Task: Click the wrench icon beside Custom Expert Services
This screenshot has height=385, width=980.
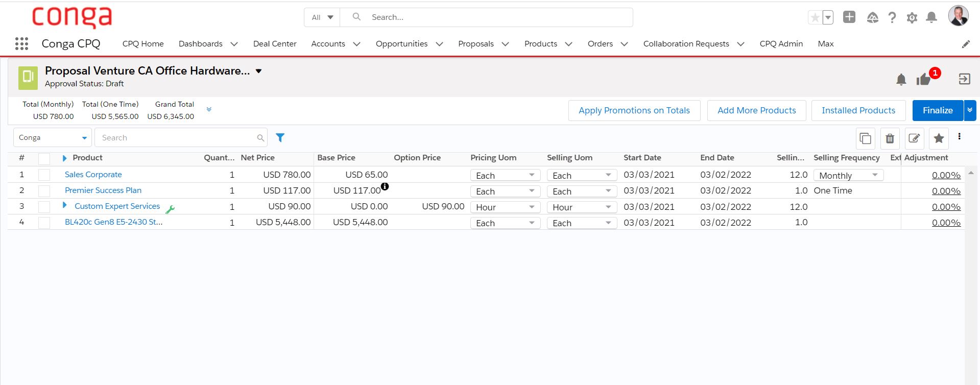Action: (x=171, y=209)
